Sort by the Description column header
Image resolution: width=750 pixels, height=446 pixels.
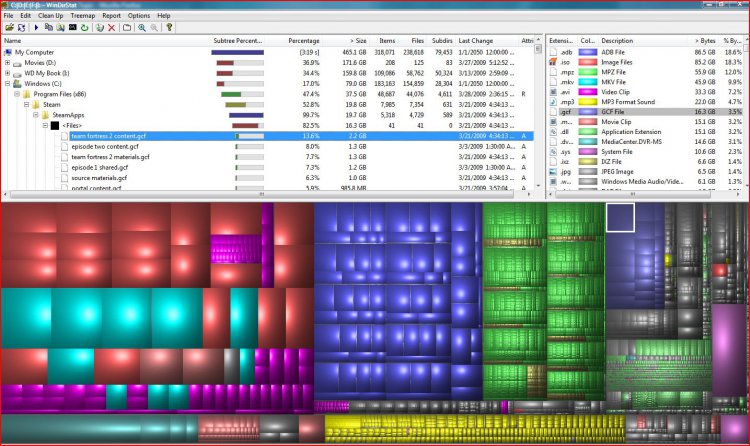click(642, 41)
